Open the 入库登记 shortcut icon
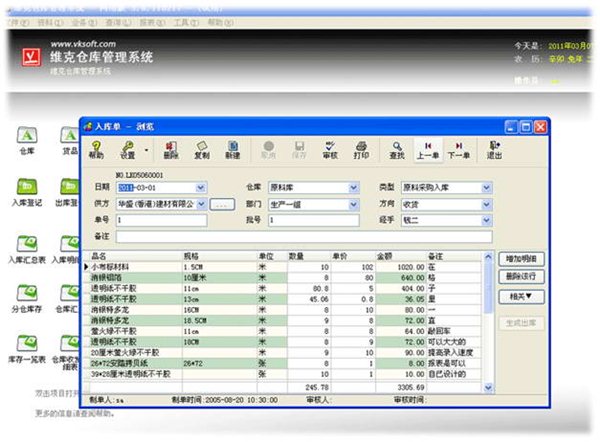Image resolution: width=600 pixels, height=442 pixels. [x=27, y=192]
